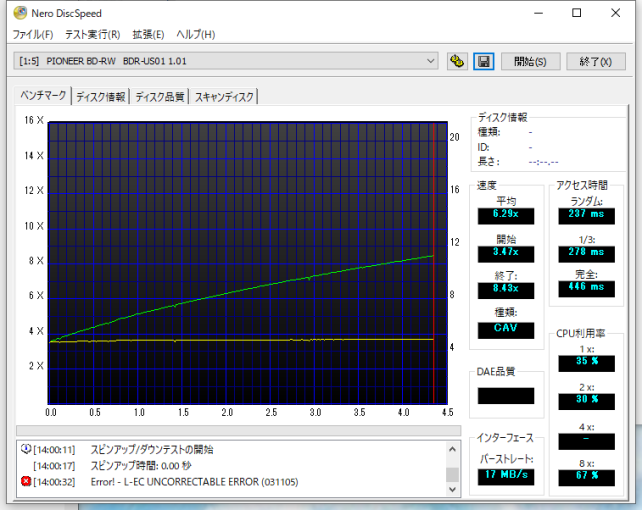Open the テスト実行(R) menu
Image resolution: width=642 pixels, height=510 pixels.
tap(93, 34)
